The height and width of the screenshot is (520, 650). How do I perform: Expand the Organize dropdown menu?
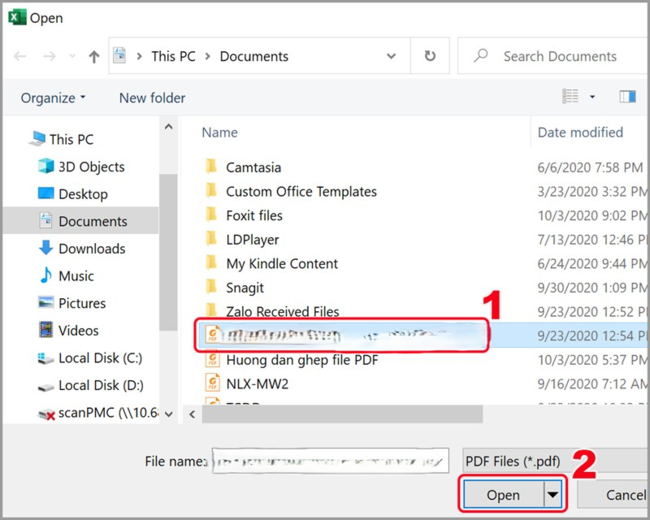click(x=53, y=97)
